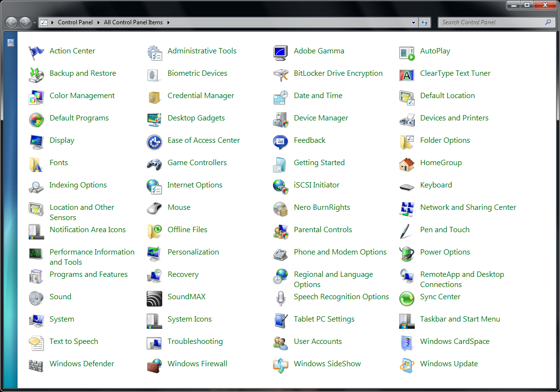Image resolution: width=560 pixels, height=392 pixels.
Task: Open the Administrative Tools gear icon
Action: tap(154, 53)
